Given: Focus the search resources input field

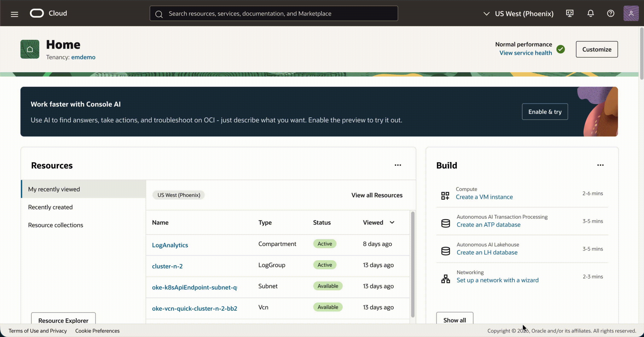Looking at the screenshot, I should 274,13.
